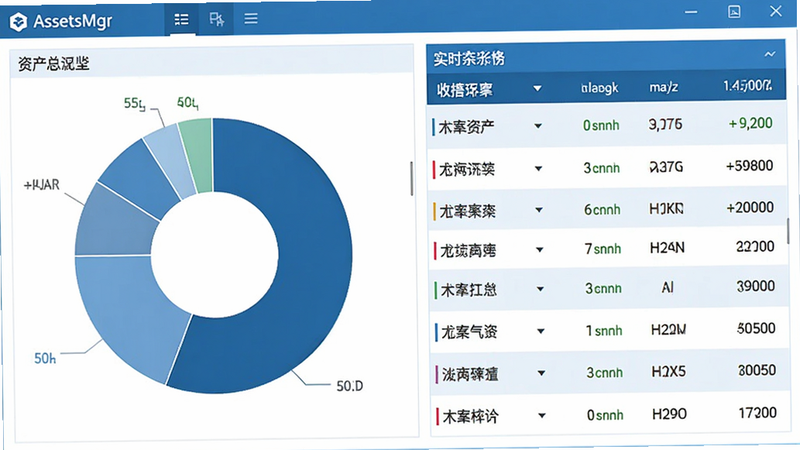Viewport: 800px width, 450px height.
Task: Click the scrollbar thumb beside the donut chart
Action: point(411,179)
